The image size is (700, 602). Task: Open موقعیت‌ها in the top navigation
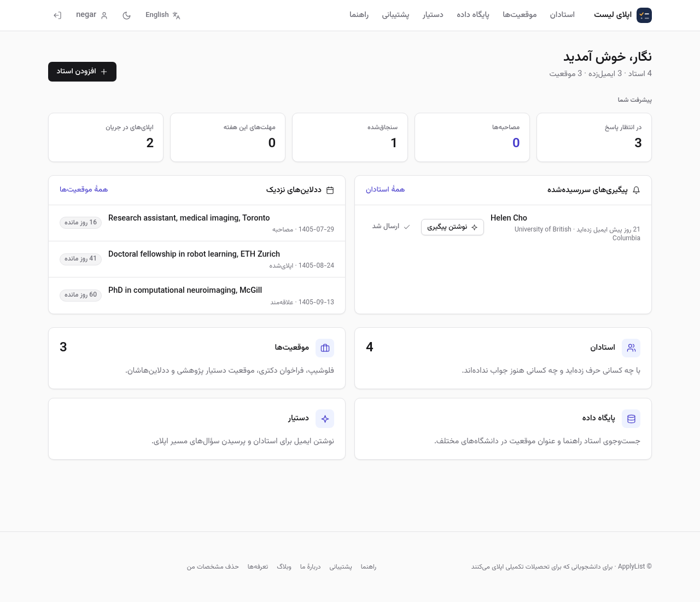[x=520, y=15]
